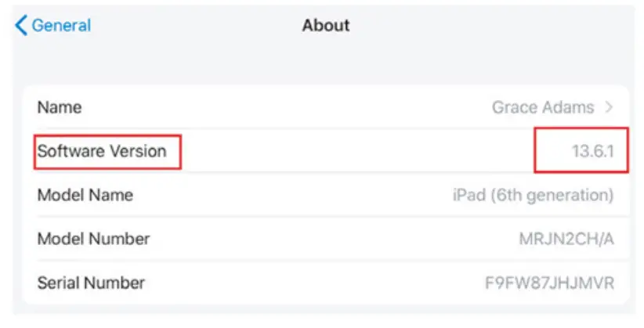Click blank middle of Model Number row
644x328 pixels.
pos(313,239)
